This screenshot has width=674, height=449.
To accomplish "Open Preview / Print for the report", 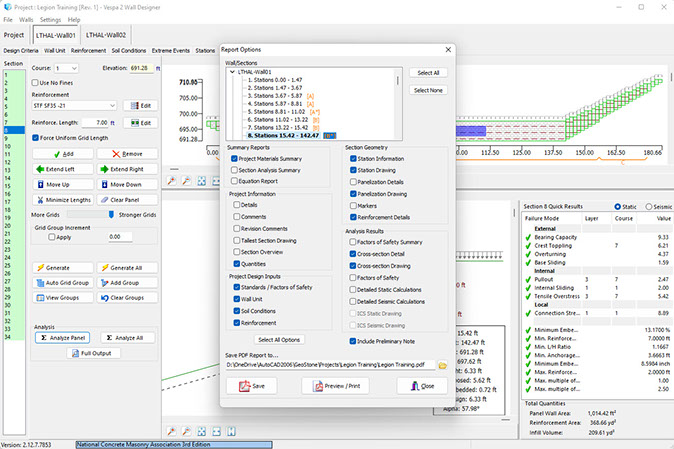I will click(x=336, y=385).
